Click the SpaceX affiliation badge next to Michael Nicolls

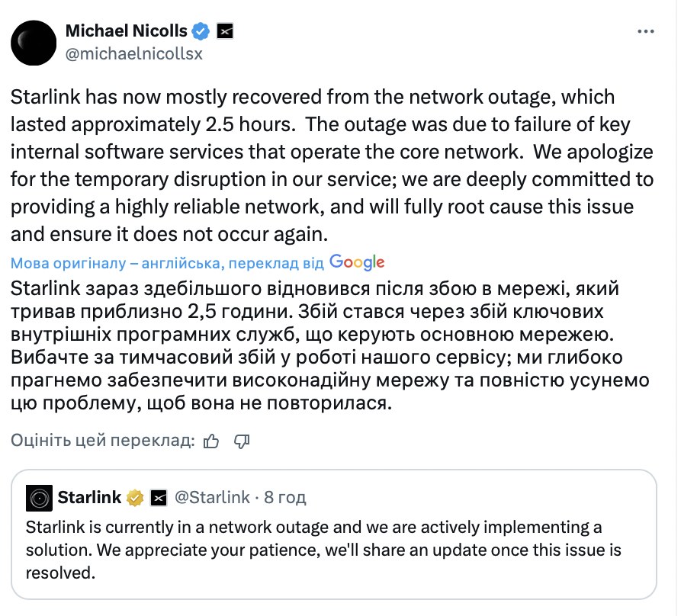click(225, 31)
